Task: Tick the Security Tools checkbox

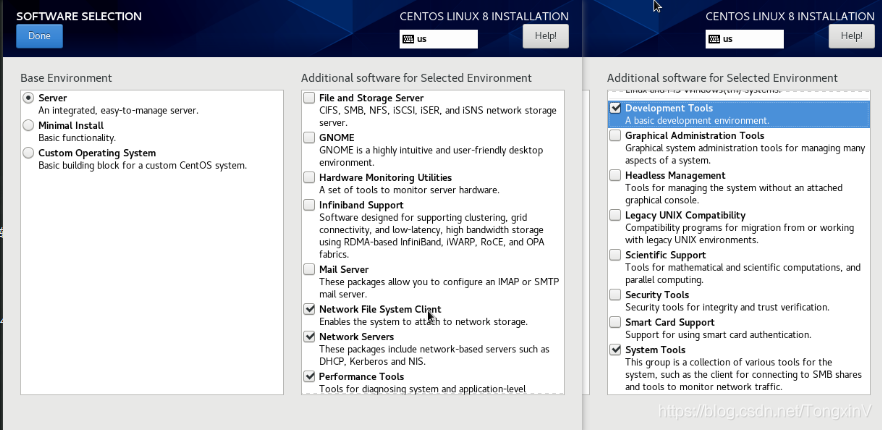Action: [x=615, y=294]
